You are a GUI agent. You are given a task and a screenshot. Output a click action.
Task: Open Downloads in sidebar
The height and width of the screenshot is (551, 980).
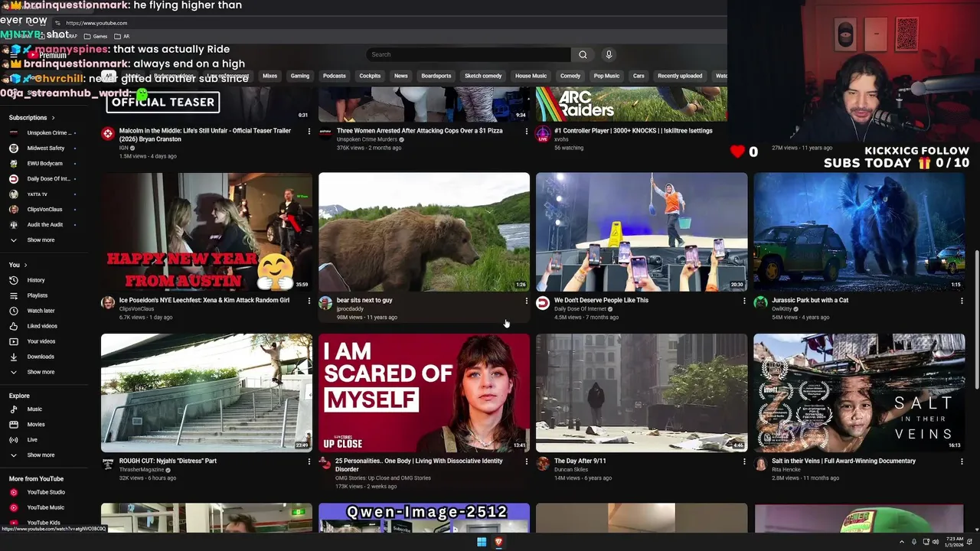tap(41, 357)
